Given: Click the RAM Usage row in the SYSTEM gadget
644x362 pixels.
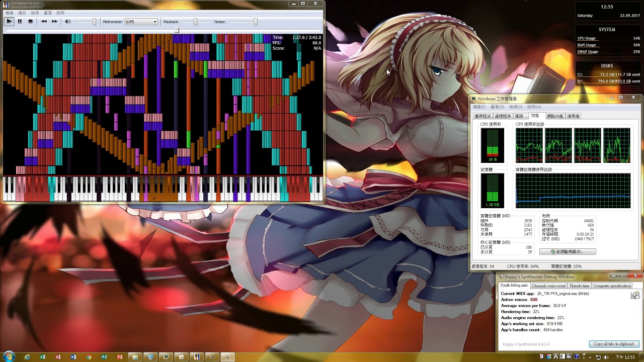Looking at the screenshot, I should tap(609, 45).
